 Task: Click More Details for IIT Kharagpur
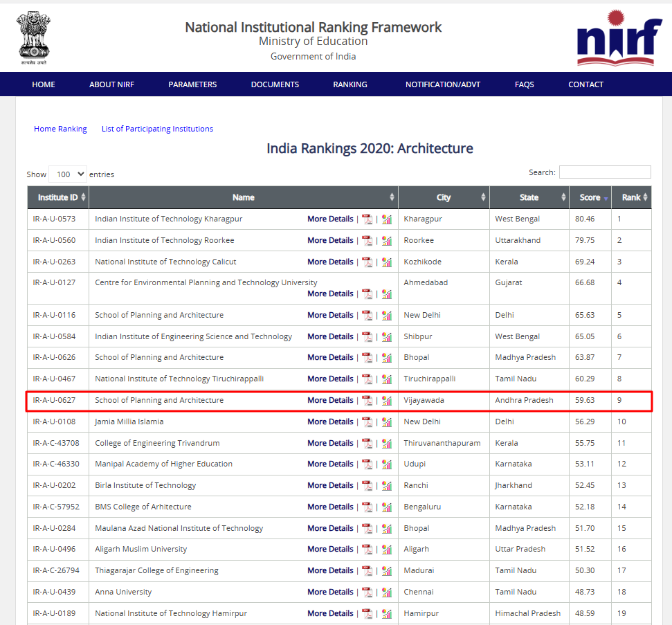click(330, 219)
